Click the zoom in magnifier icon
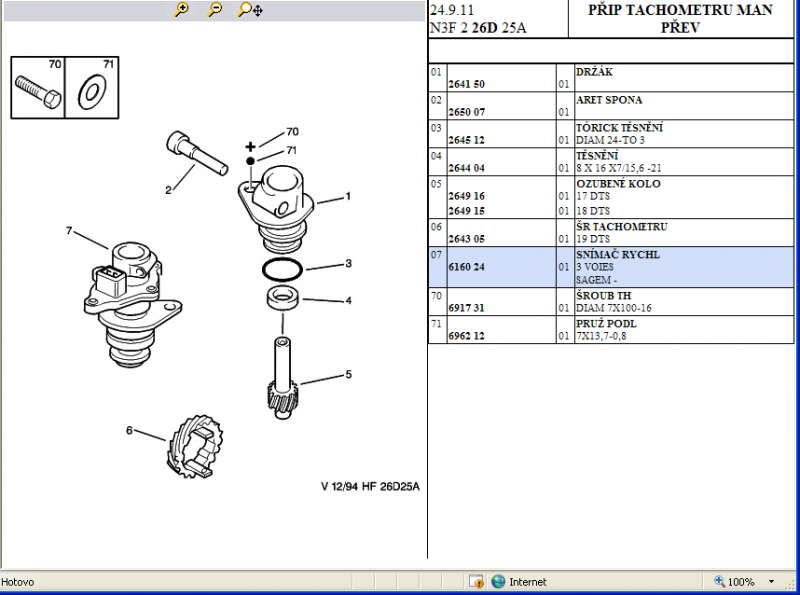 click(181, 10)
